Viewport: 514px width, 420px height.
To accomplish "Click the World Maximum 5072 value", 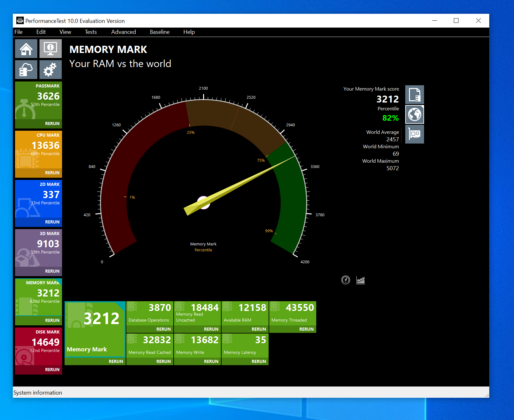I will 392,168.
